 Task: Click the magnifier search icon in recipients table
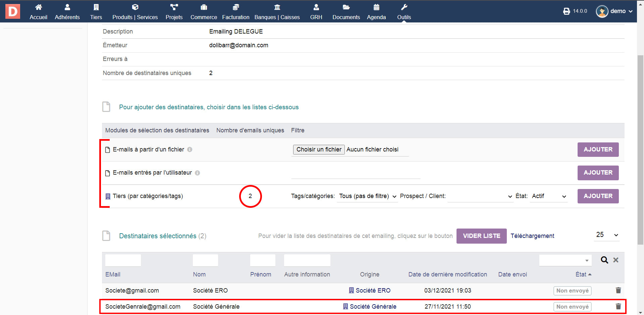(604, 260)
